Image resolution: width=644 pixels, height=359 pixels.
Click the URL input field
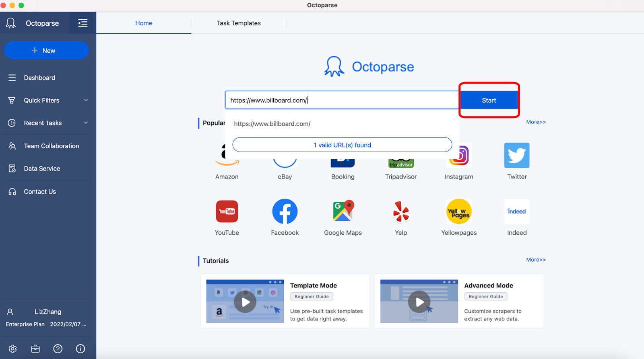(x=342, y=100)
